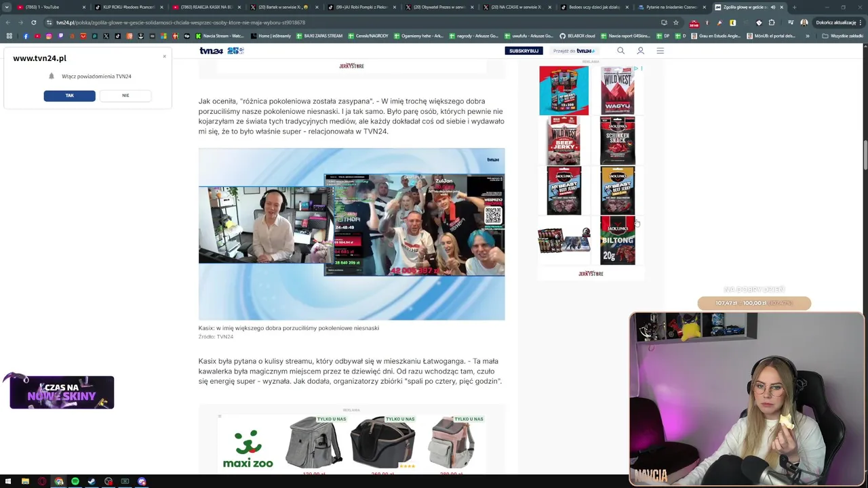Reload the page with the refresh icon
This screenshot has width=868, height=488.
click(33, 22)
